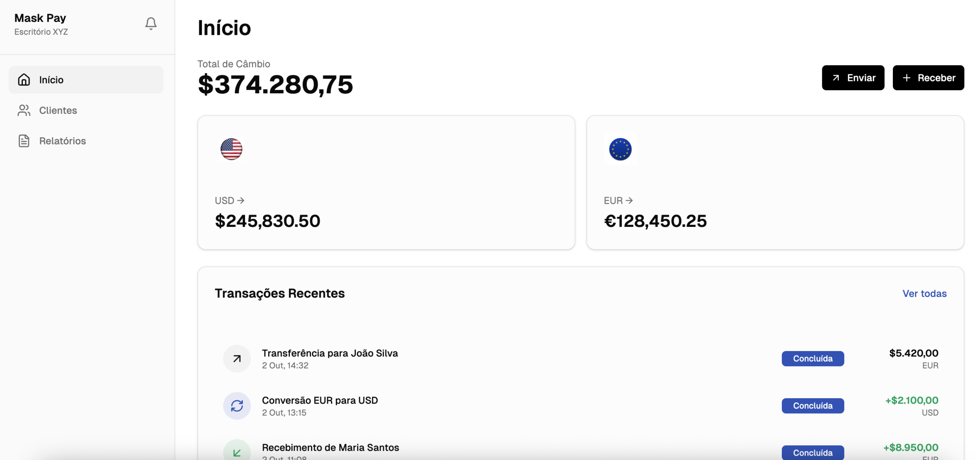Select the Total de Câmbio amount
This screenshot has width=980, height=460.
coord(275,84)
